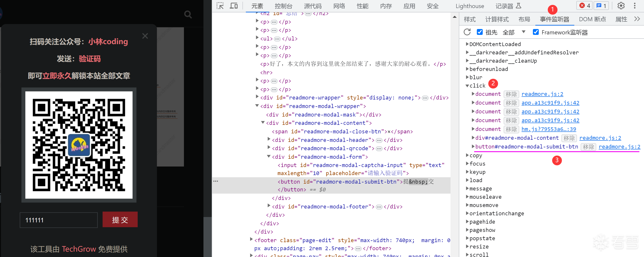Viewport: 644px width, 257px height.
Task: Focus the captcha input containing 111111
Action: [59, 220]
